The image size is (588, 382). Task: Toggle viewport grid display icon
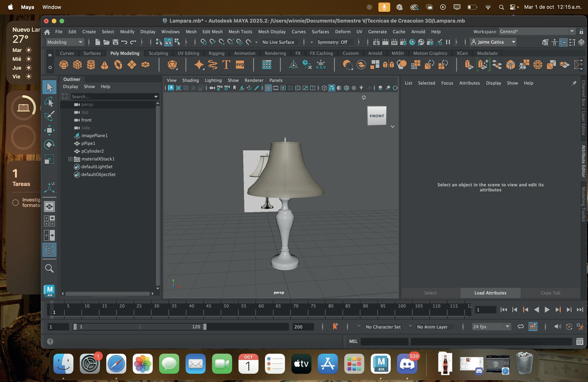[x=268, y=88]
